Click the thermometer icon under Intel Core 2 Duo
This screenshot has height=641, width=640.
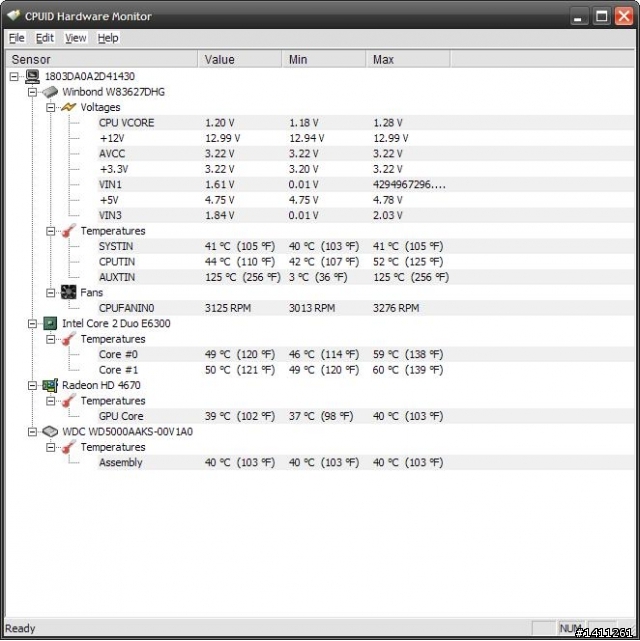point(68,339)
